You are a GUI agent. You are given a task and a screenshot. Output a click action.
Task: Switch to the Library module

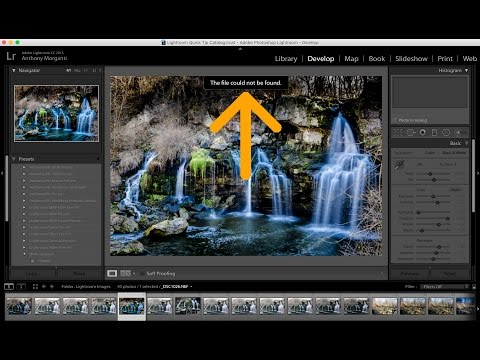click(286, 59)
